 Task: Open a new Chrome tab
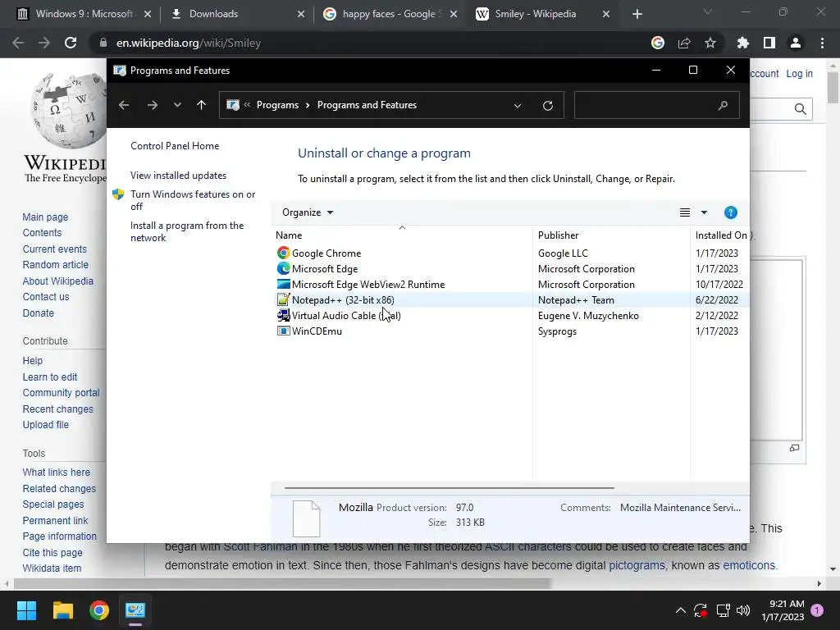point(637,14)
